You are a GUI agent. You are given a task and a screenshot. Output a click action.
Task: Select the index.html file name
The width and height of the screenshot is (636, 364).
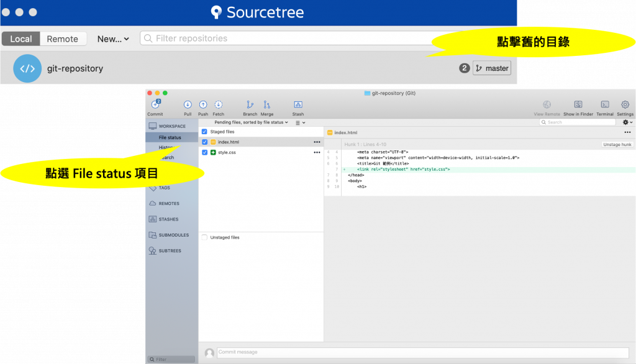tap(229, 142)
